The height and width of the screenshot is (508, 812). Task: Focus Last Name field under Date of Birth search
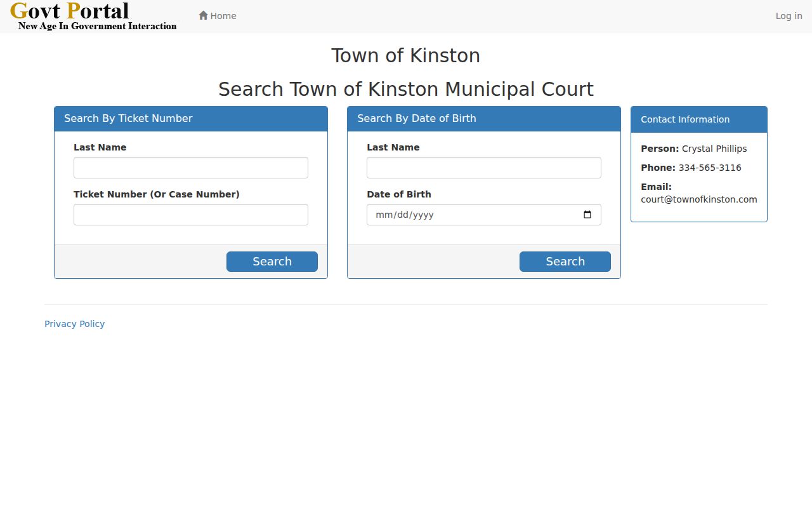(x=484, y=168)
